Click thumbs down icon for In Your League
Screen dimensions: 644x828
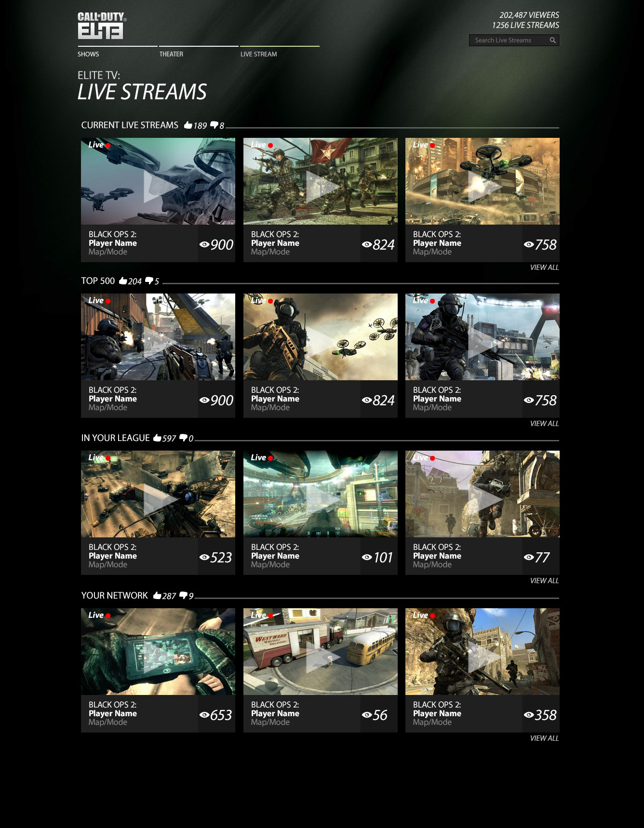[183, 438]
